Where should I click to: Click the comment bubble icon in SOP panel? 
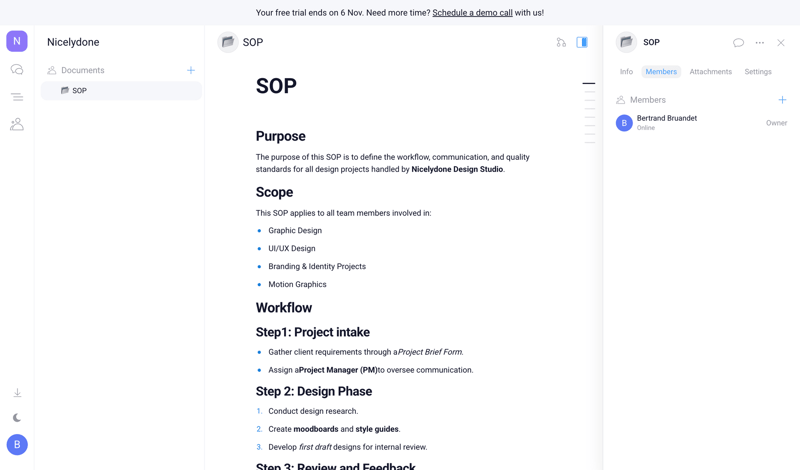[x=738, y=43]
